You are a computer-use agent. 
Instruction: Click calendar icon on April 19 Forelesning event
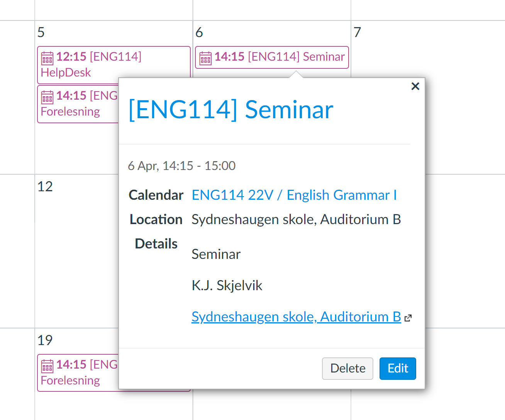pos(47,366)
